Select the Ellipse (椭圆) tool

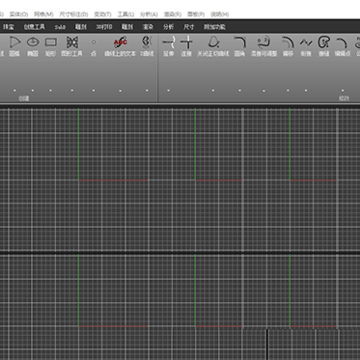point(33,46)
